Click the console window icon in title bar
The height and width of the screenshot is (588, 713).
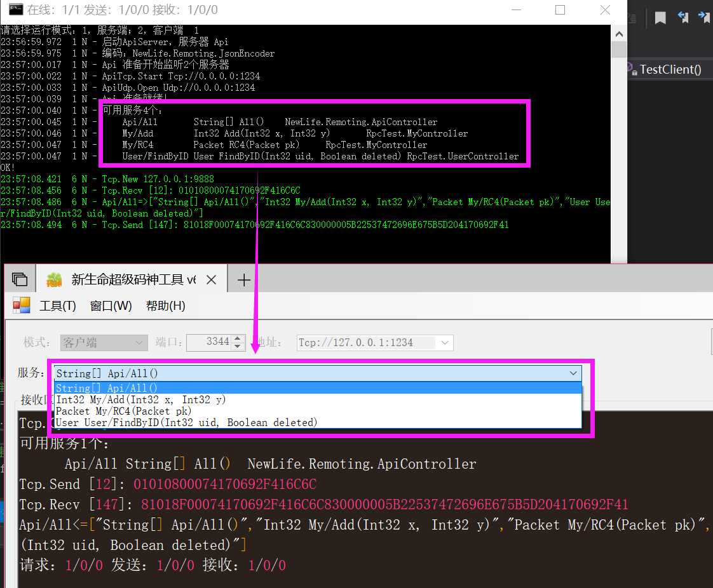(x=15, y=9)
